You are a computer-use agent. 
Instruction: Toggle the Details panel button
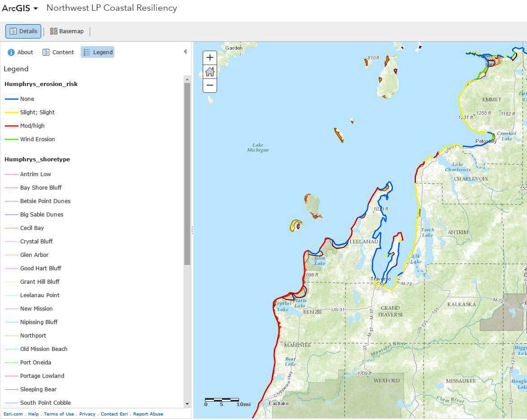[x=23, y=31]
